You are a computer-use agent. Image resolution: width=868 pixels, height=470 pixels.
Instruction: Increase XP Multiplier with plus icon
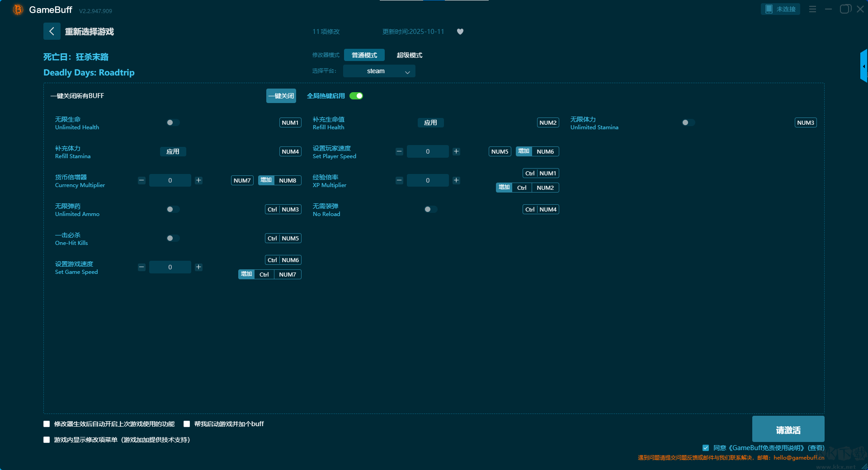[456, 180]
